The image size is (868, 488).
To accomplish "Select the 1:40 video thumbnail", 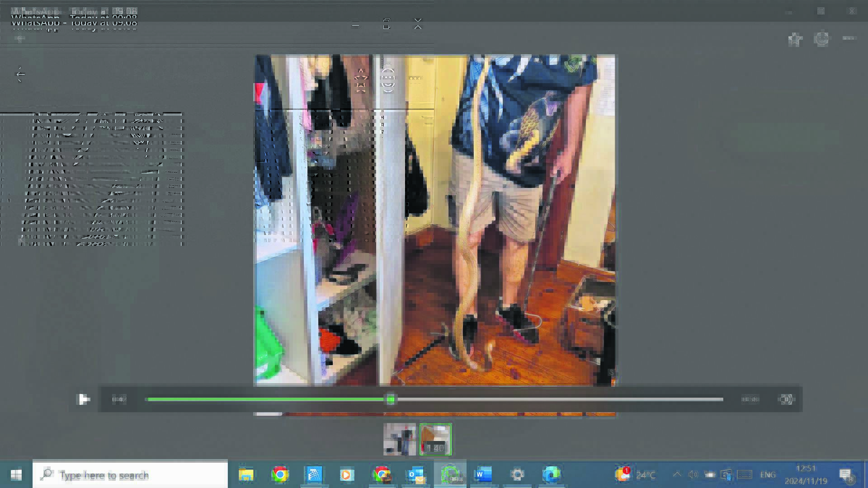I will point(435,439).
